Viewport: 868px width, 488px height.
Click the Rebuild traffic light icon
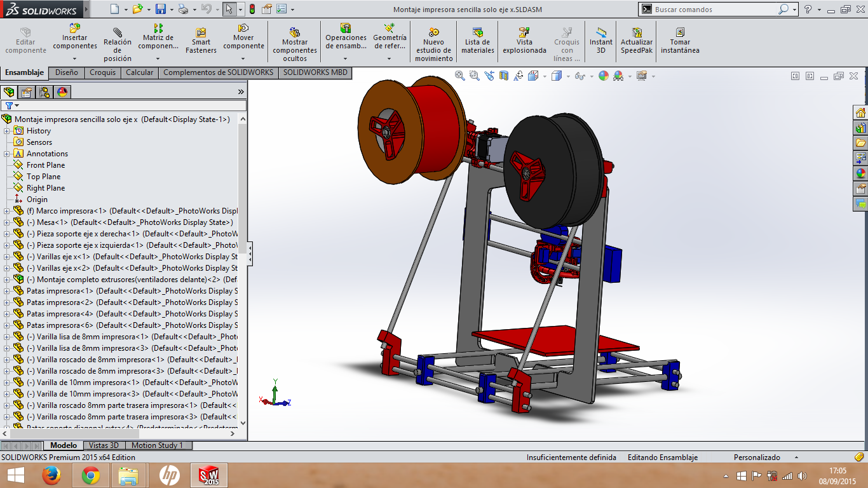[x=252, y=9]
